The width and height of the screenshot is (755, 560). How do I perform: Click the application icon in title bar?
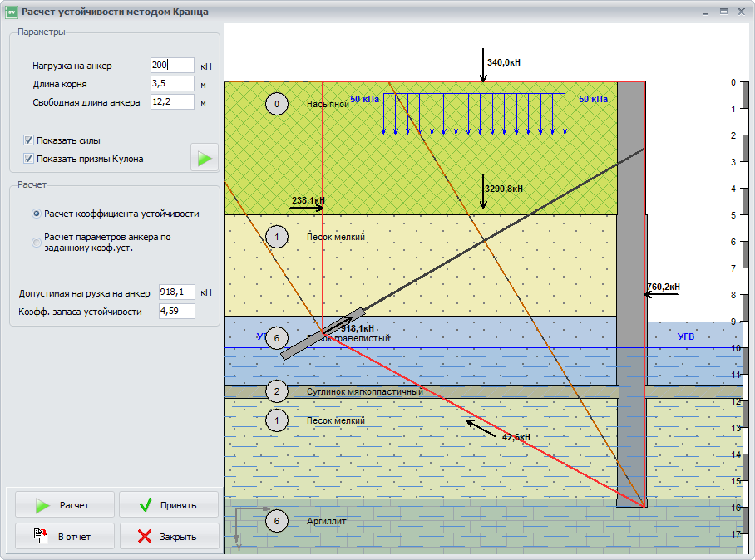[11, 12]
